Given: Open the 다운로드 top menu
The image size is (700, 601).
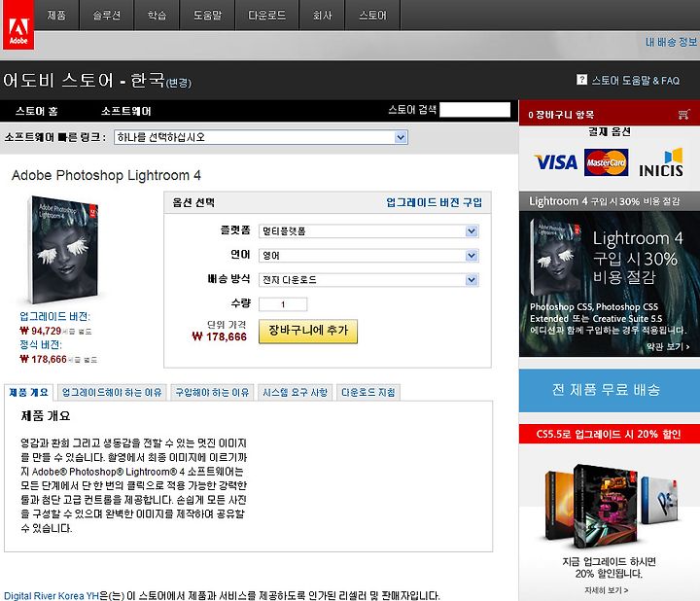Looking at the screenshot, I should click(267, 16).
